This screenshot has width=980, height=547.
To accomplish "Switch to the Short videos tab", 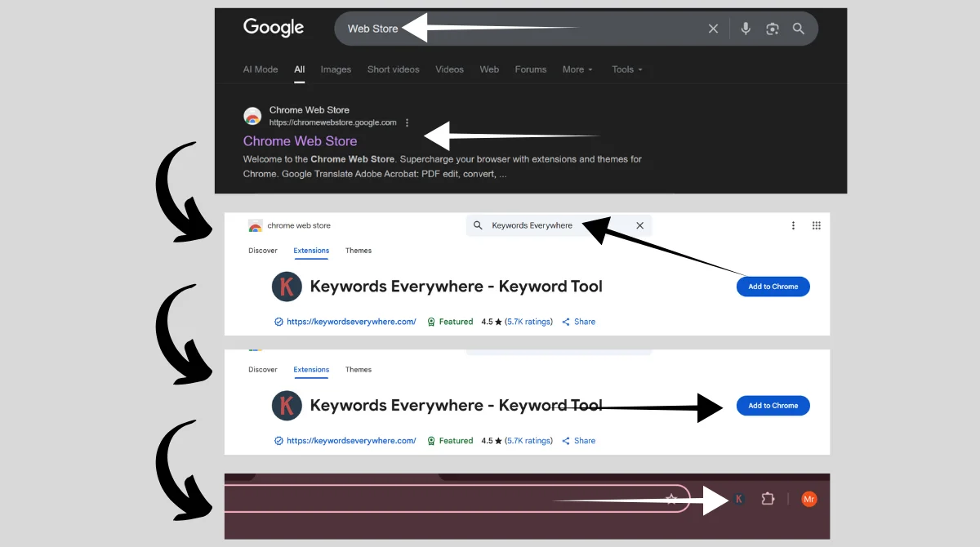I will (x=393, y=69).
